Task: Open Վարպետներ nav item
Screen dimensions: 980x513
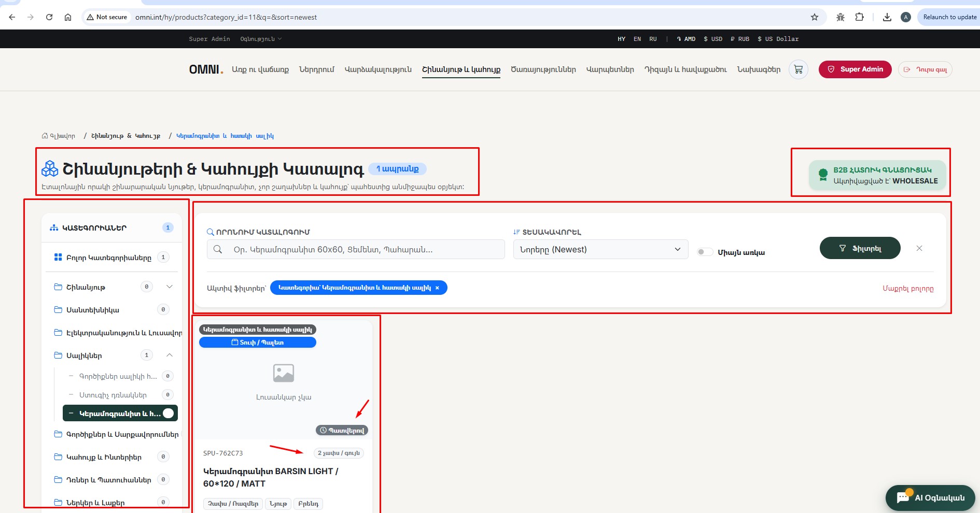Action: pyautogui.click(x=610, y=69)
